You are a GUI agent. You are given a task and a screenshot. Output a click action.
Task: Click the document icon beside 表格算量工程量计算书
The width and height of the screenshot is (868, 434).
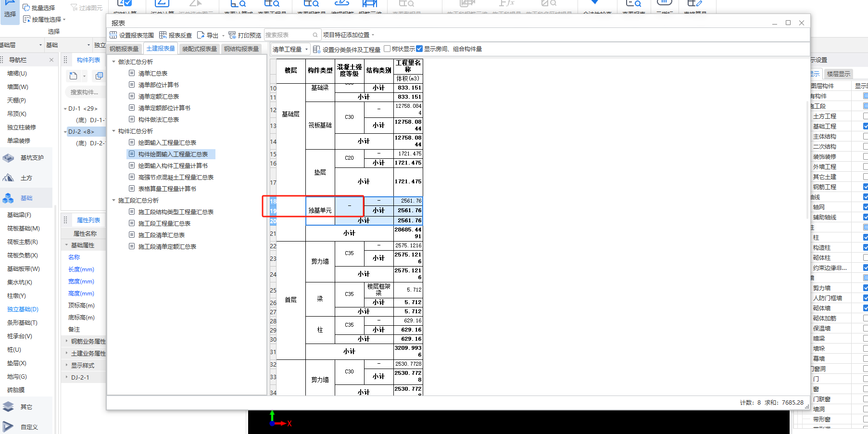[x=132, y=189]
